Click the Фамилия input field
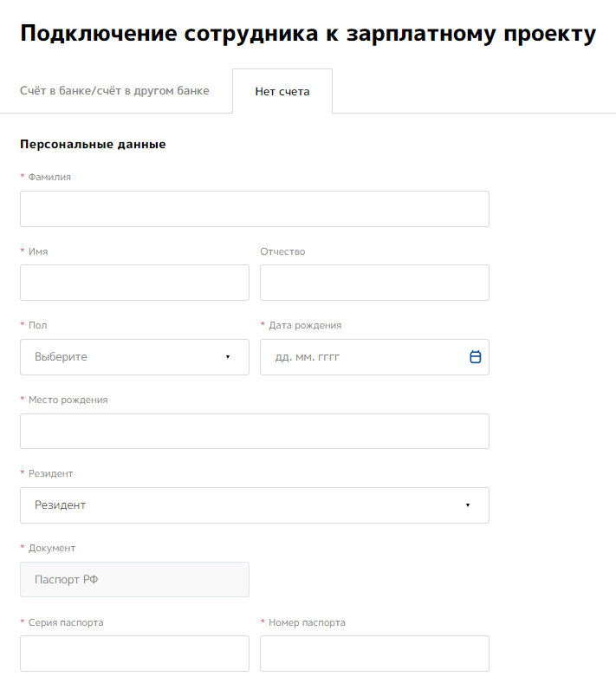 254,209
